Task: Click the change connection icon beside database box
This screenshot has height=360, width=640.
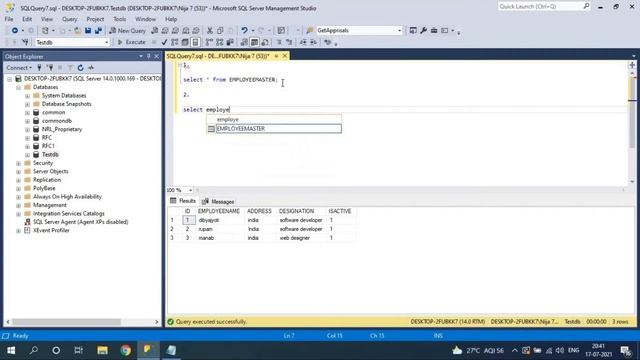Action: coord(25,42)
